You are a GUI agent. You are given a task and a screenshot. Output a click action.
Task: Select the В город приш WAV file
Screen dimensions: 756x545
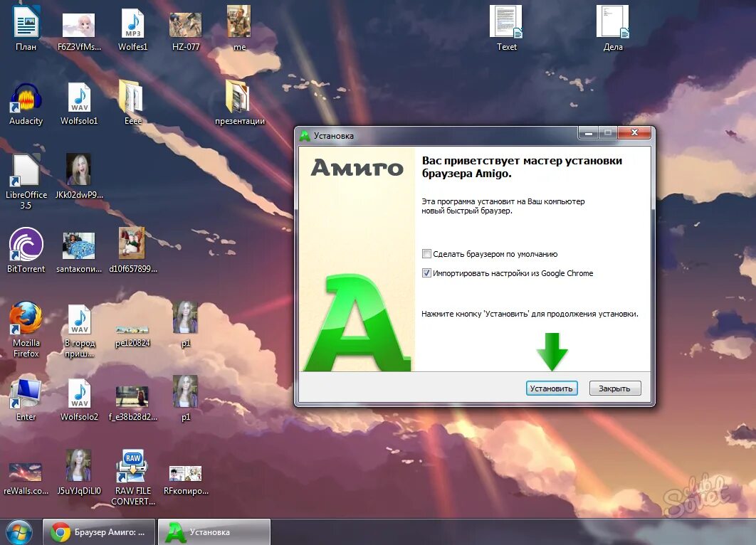click(79, 319)
